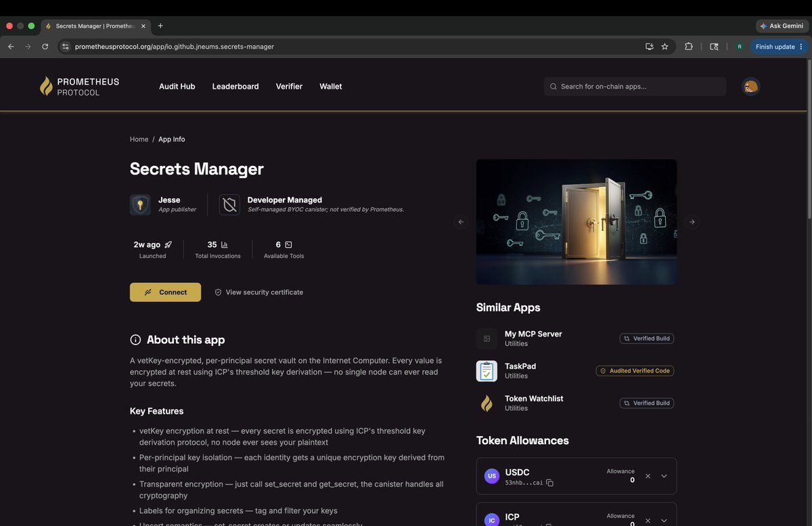
Task: Open the Chrome profile R avatar
Action: (740, 47)
